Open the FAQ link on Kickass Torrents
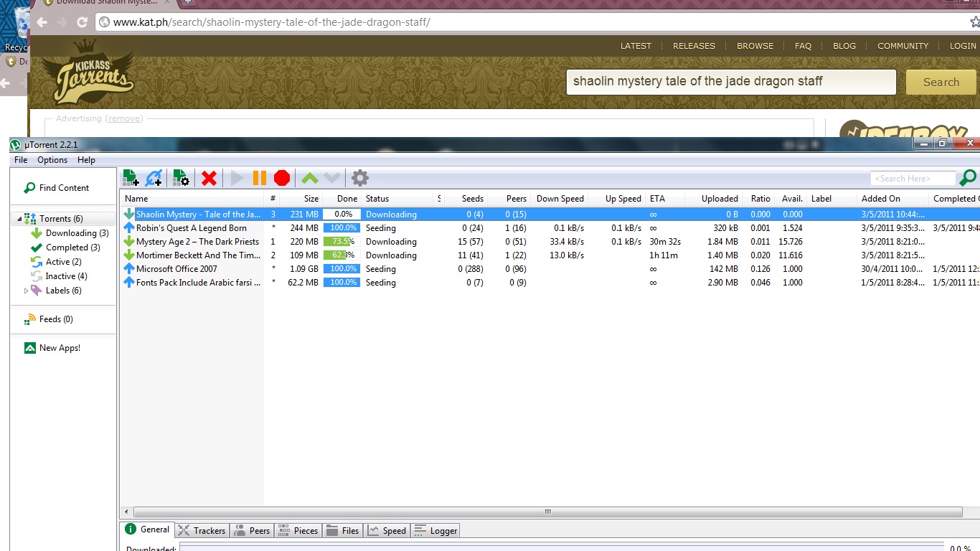Screen dimensions: 980x551 click(803, 46)
